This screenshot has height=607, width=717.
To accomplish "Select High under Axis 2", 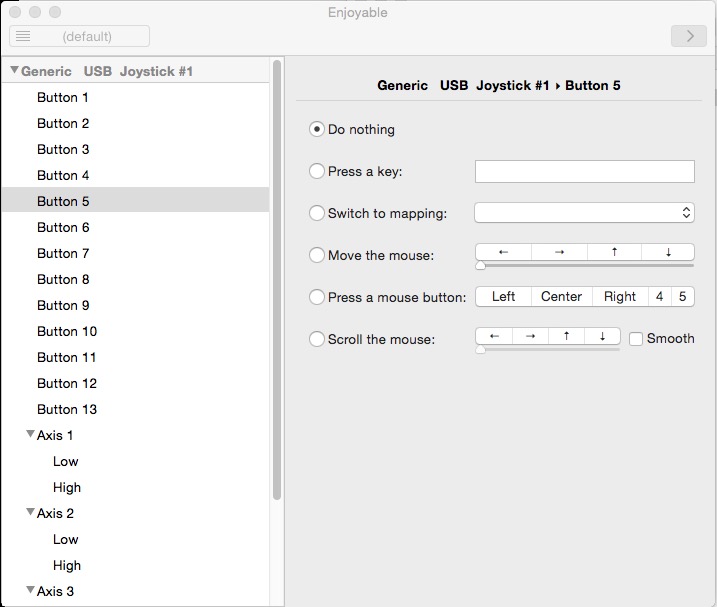I will coord(135,565).
